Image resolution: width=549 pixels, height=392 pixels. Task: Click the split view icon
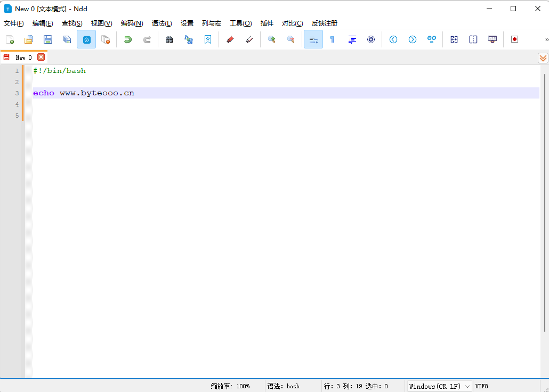pyautogui.click(x=473, y=39)
